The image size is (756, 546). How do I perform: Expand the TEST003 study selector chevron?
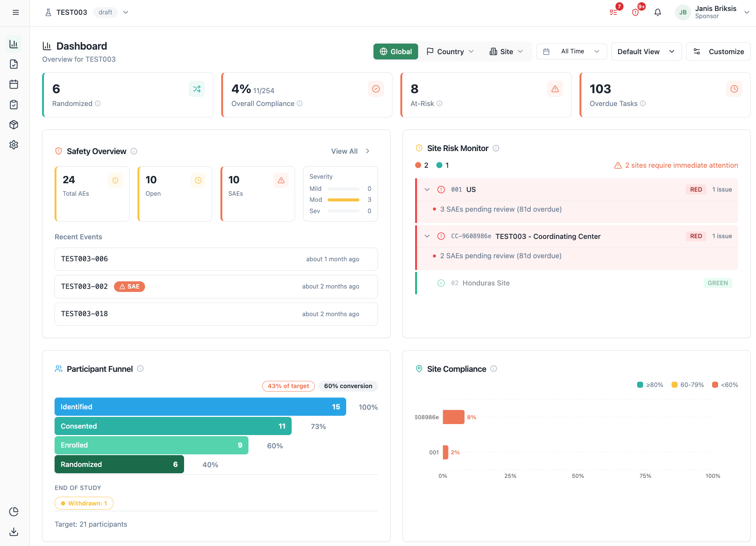click(x=126, y=12)
